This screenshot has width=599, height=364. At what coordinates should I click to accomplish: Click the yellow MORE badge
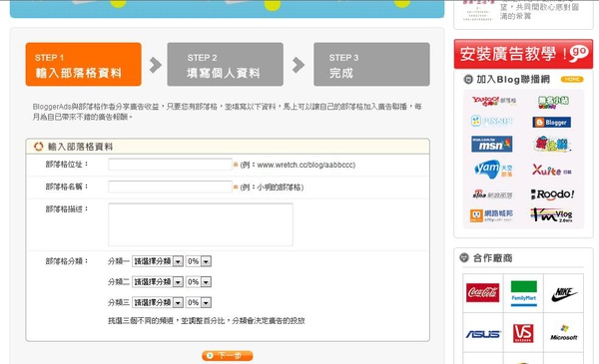572,80
